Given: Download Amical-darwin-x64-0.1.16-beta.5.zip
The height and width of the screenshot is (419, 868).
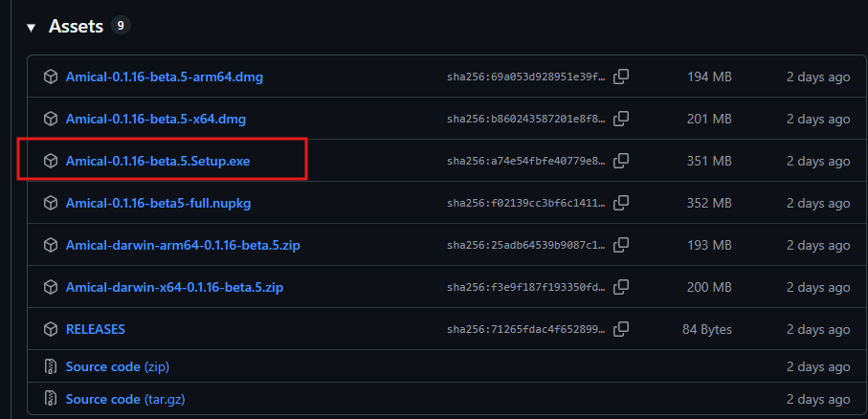Looking at the screenshot, I should point(174,287).
